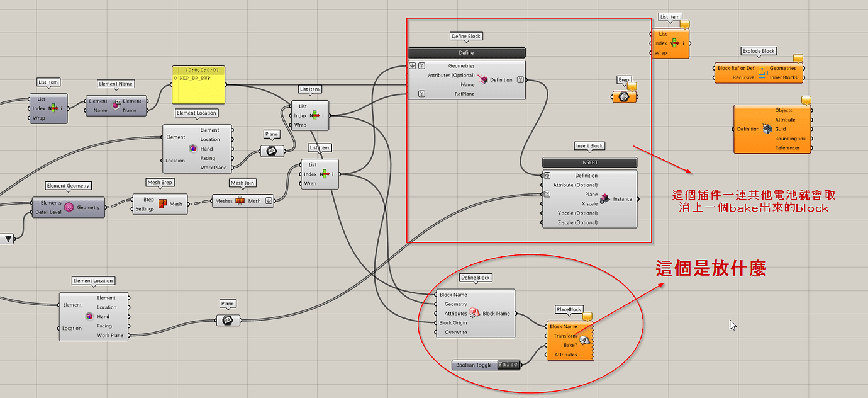The width and height of the screenshot is (868, 398).
Task: Click the Detail Level input of Element Geometry
Action: 48,212
